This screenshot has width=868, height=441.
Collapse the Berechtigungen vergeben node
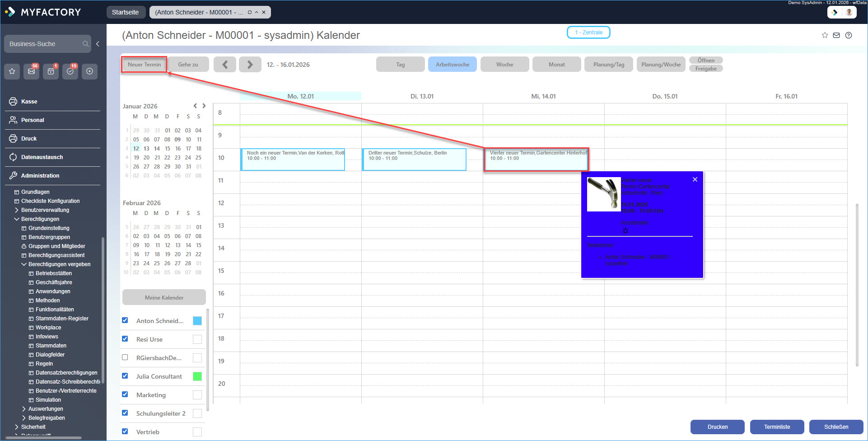pyautogui.click(x=24, y=264)
